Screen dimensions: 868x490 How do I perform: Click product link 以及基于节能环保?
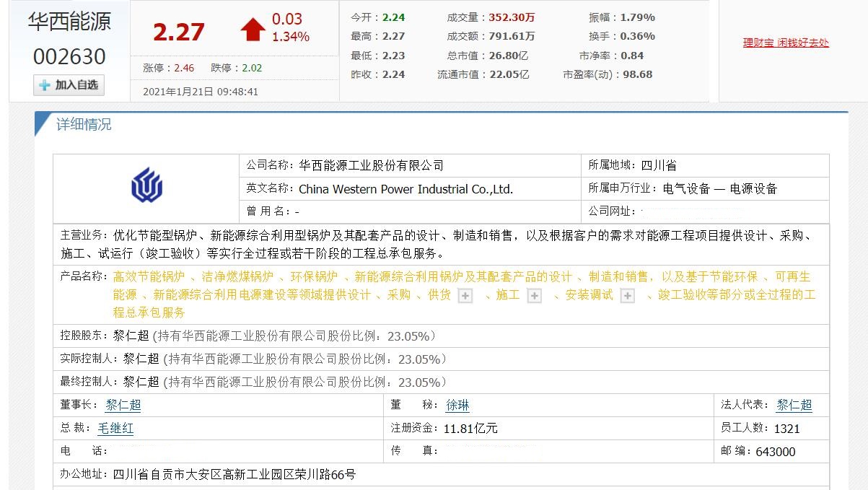pyautogui.click(x=710, y=276)
